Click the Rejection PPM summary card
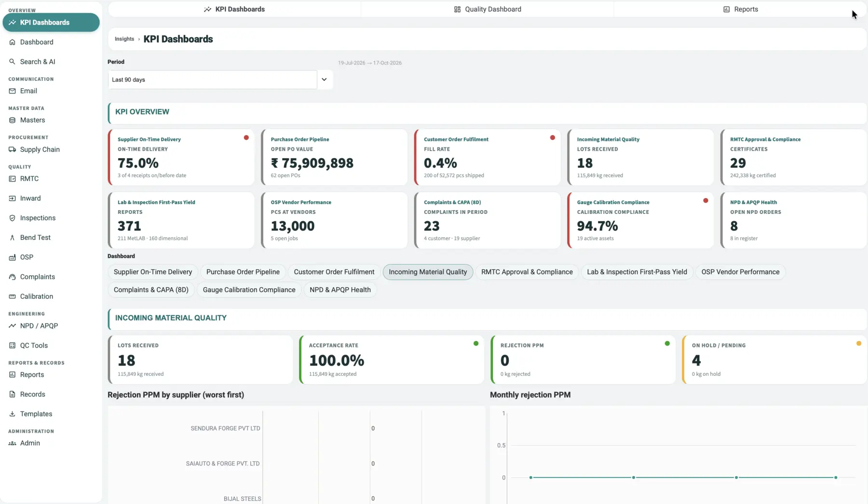Screen dimensions: 868x504 click(x=583, y=360)
